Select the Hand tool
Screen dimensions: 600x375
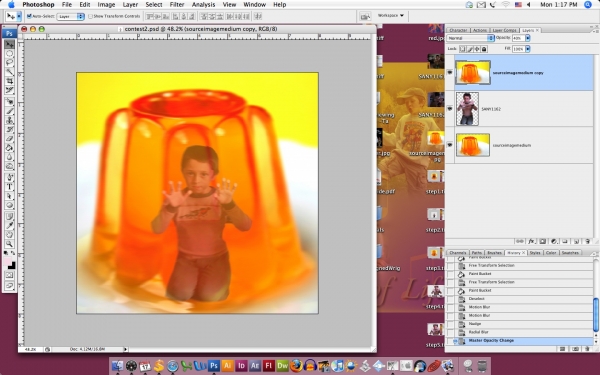10,235
